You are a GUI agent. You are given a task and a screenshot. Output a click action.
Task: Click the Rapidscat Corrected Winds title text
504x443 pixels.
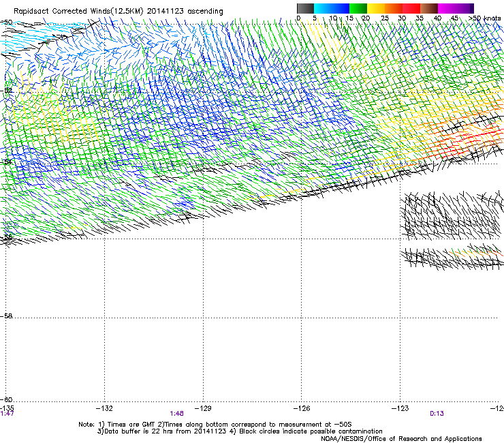pyautogui.click(x=119, y=12)
